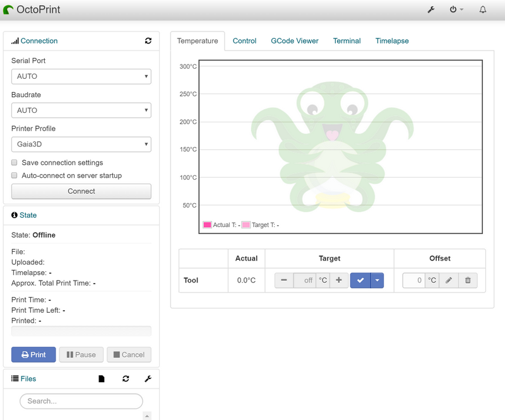Refresh the Files list
Image resolution: width=505 pixels, height=420 pixels.
point(126,379)
